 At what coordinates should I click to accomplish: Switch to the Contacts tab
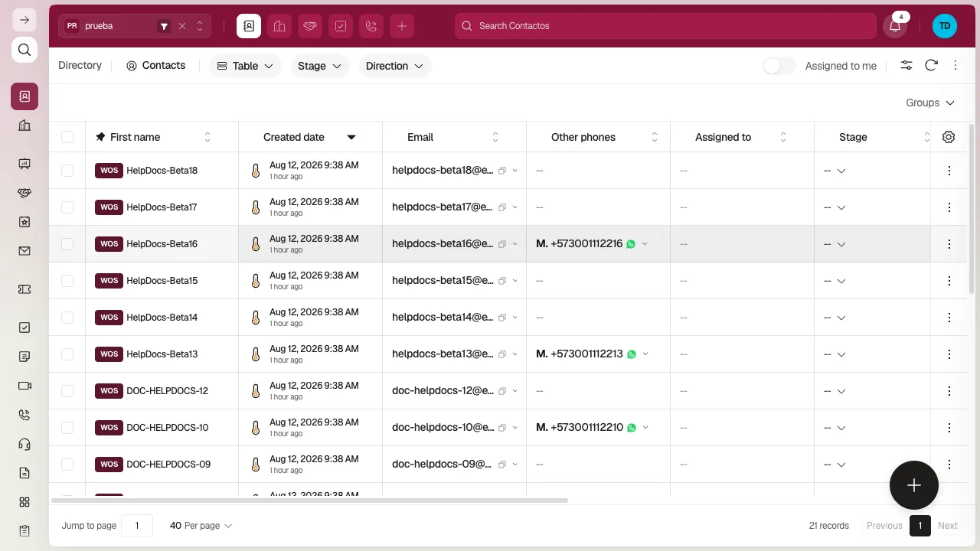point(156,66)
